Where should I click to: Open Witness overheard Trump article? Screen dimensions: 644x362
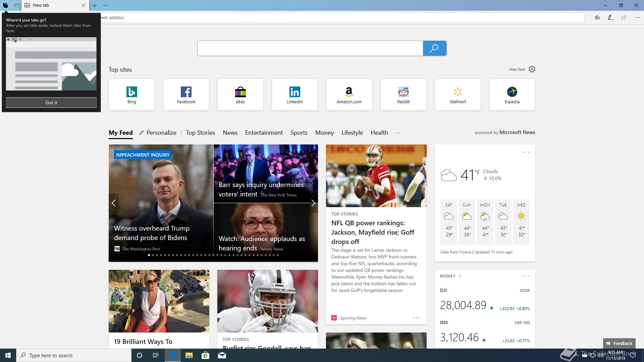pos(152,233)
